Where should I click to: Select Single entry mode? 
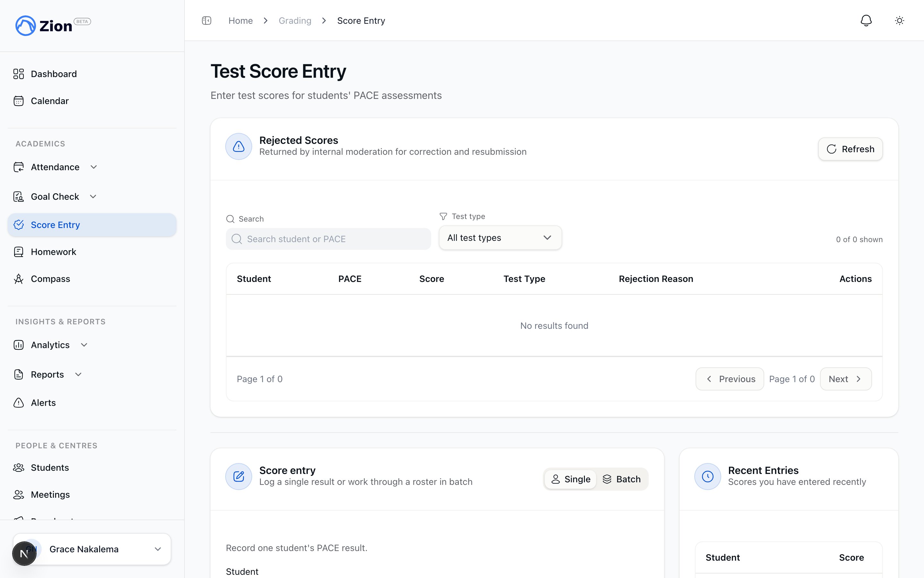[x=570, y=479]
